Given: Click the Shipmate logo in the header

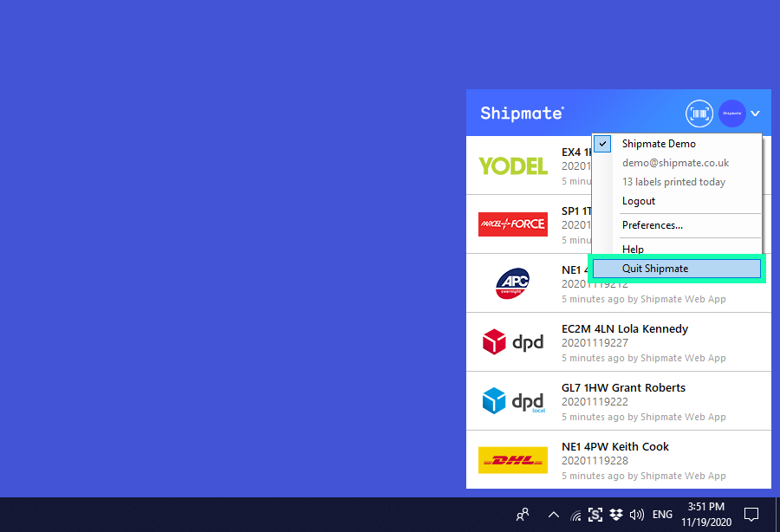Looking at the screenshot, I should point(522,114).
